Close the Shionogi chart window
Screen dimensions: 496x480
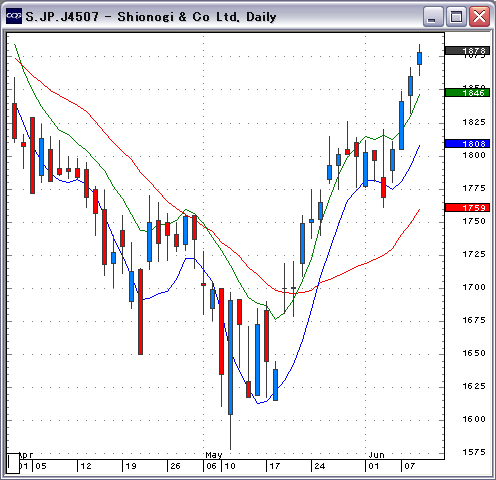click(479, 16)
